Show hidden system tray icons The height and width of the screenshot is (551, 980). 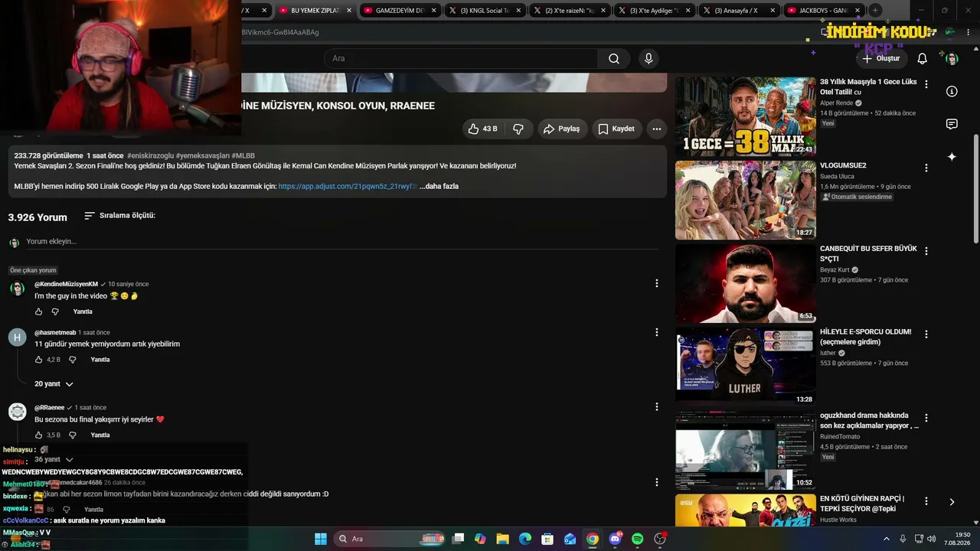click(x=887, y=539)
